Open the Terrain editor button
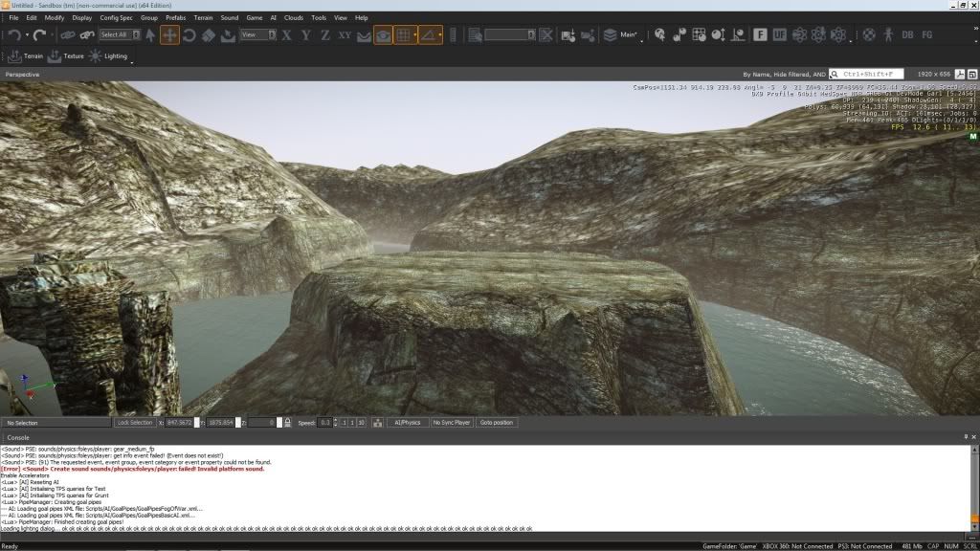The image size is (980, 551). pyautogui.click(x=26, y=56)
